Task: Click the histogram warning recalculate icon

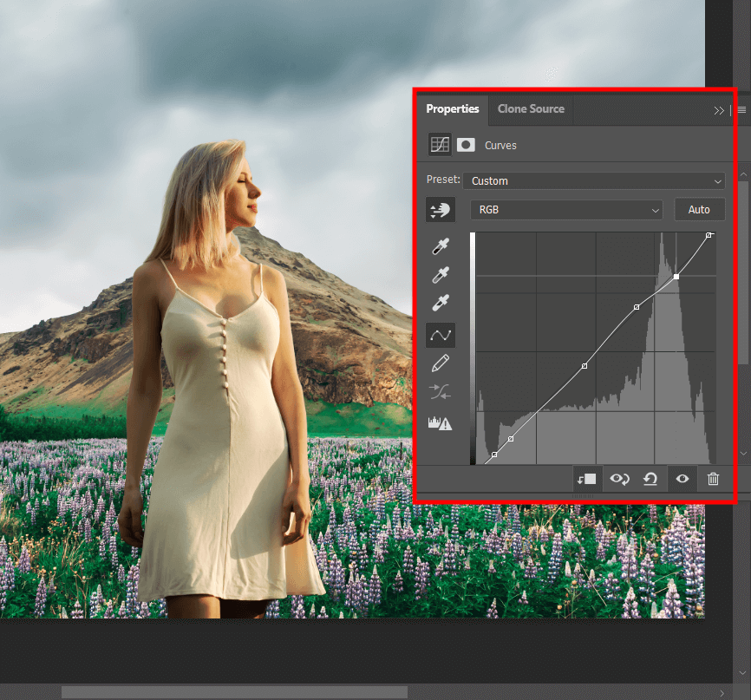Action: pos(440,423)
